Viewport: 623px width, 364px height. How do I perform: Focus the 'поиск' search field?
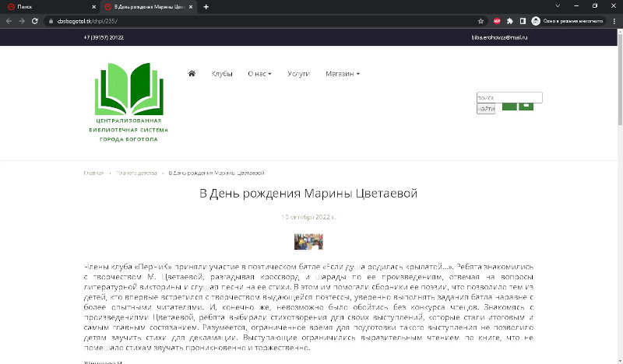tap(509, 98)
